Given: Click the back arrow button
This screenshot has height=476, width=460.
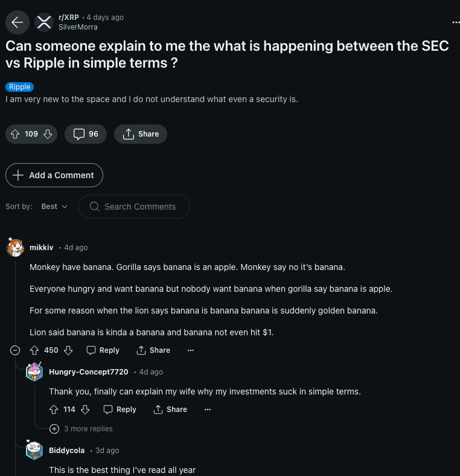Looking at the screenshot, I should [17, 22].
